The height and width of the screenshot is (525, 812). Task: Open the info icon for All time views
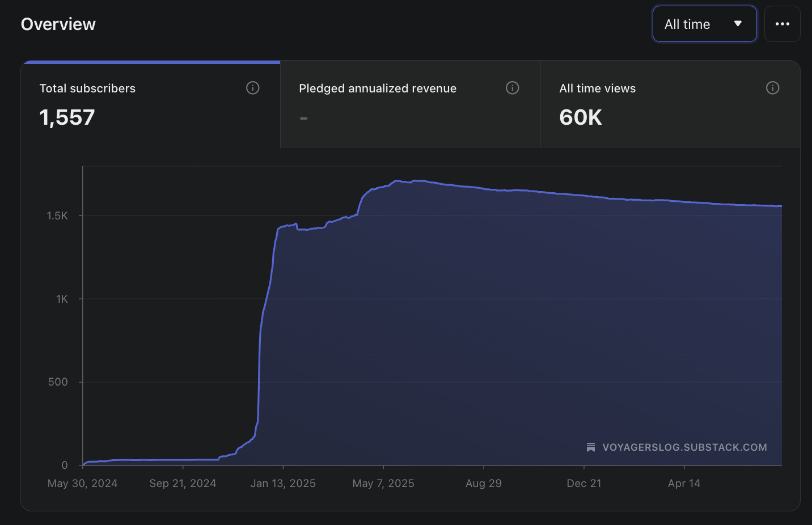click(773, 88)
